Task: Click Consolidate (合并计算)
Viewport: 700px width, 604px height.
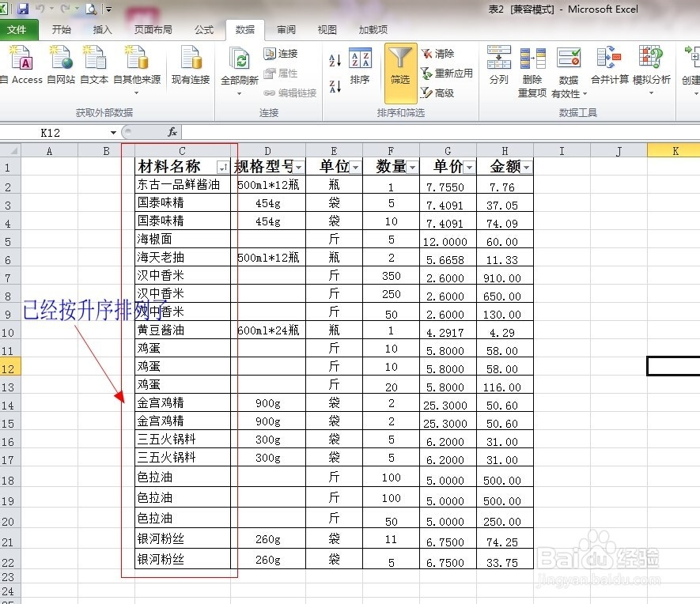Action: click(609, 65)
